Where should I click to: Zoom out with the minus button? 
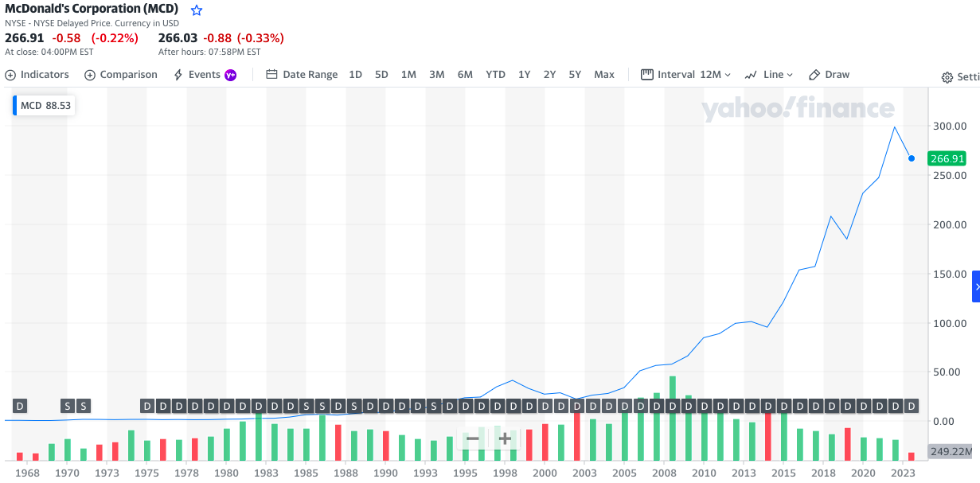click(472, 438)
